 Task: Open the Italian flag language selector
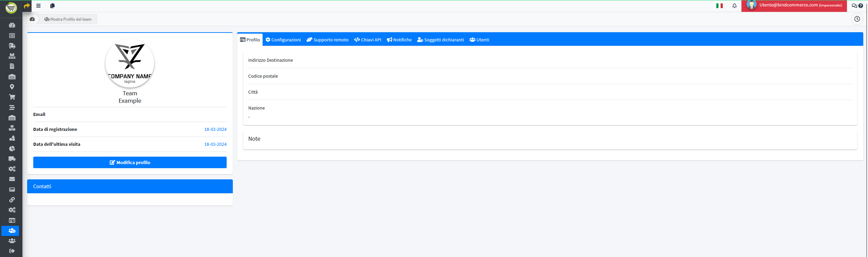coord(719,6)
